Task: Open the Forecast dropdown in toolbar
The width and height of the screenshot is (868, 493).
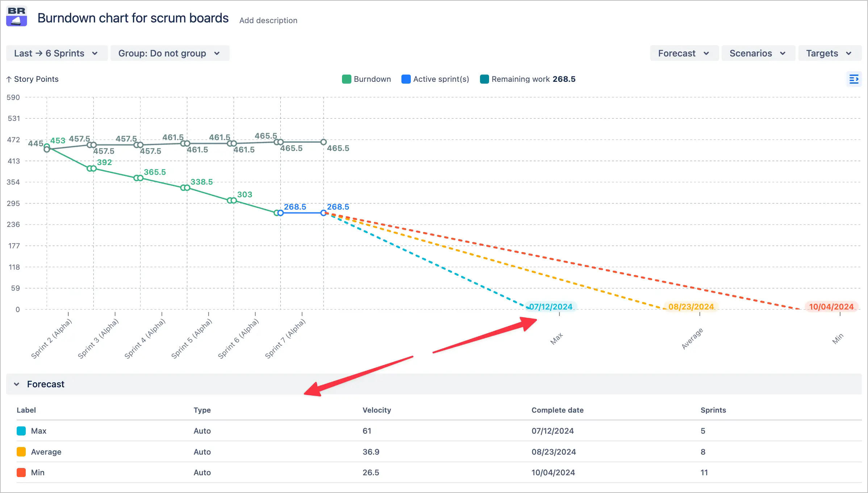Action: pyautogui.click(x=684, y=53)
